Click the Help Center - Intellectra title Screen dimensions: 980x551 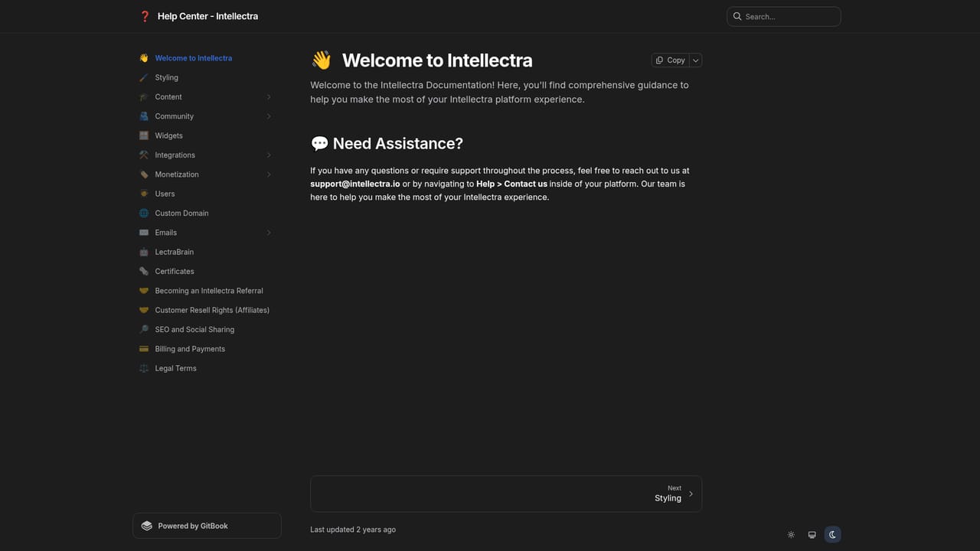tap(207, 16)
